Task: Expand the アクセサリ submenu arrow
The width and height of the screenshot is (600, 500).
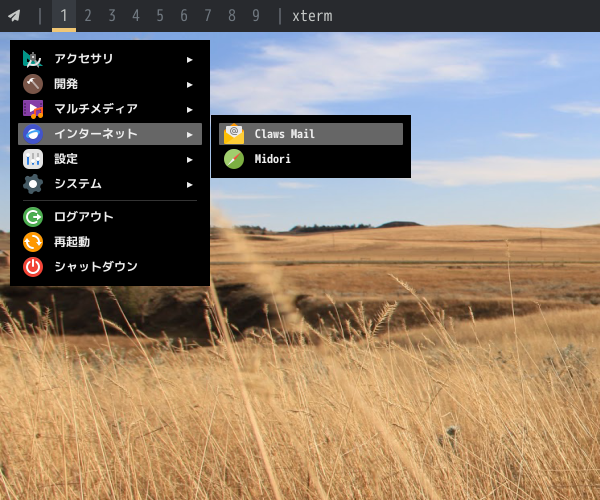Action: [x=189, y=60]
